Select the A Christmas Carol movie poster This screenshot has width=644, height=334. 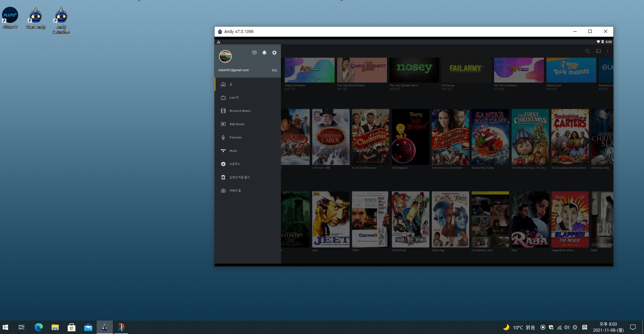tap(331, 137)
